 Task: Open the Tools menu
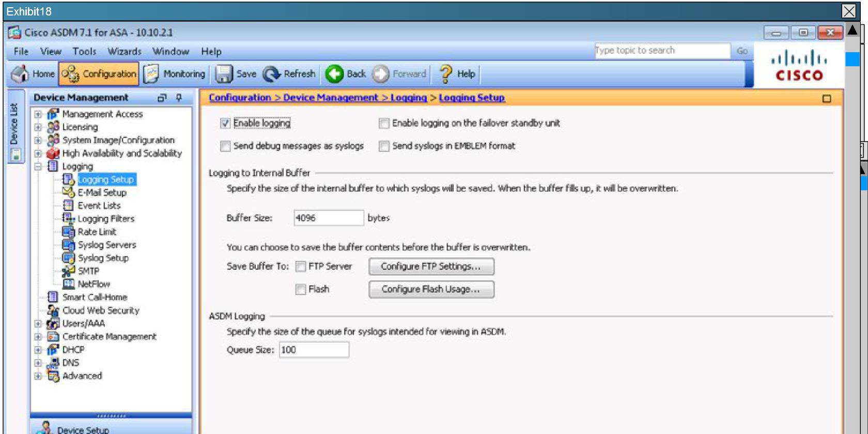[84, 51]
